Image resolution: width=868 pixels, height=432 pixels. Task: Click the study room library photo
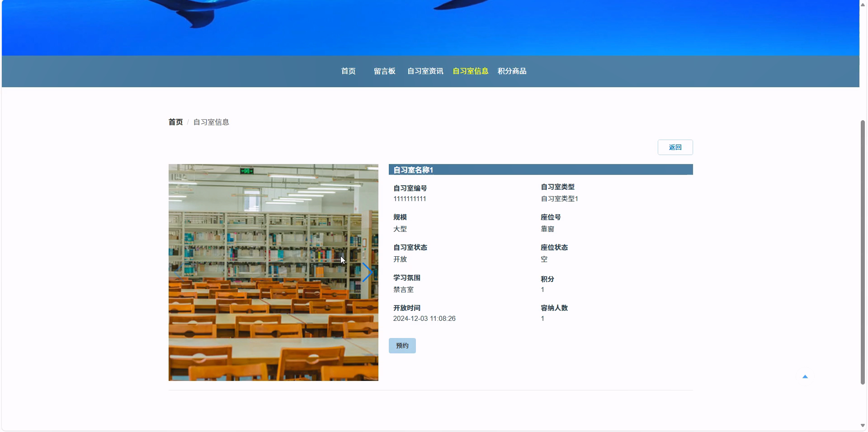(x=273, y=272)
